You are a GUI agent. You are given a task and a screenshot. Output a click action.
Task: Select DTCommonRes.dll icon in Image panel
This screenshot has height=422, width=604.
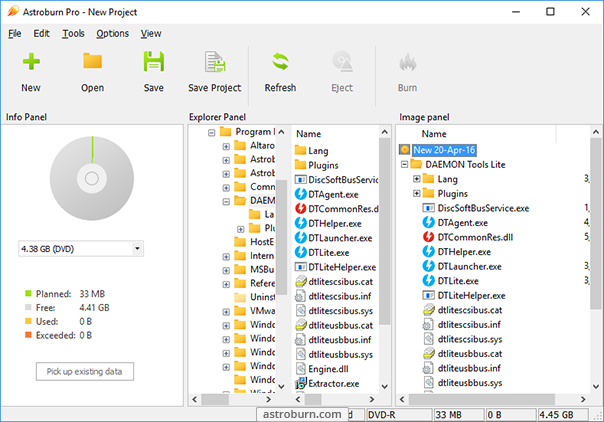click(x=428, y=237)
